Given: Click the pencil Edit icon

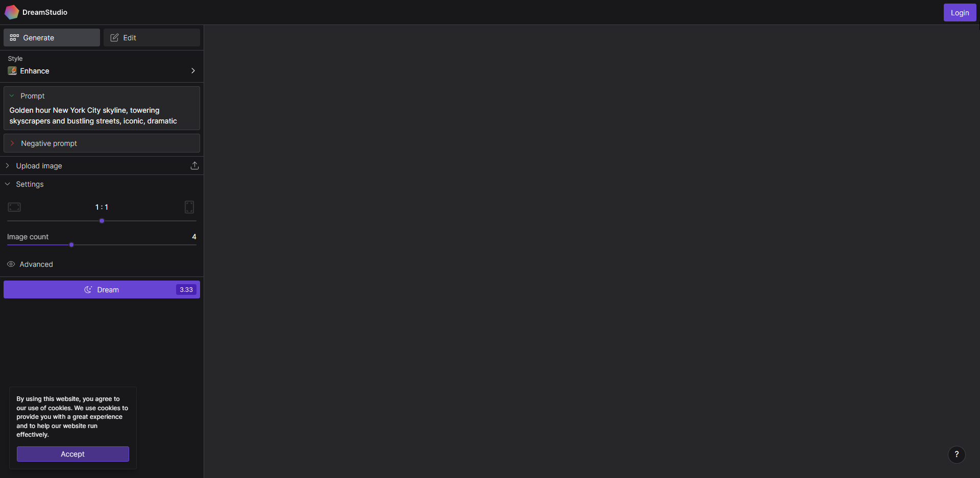Looking at the screenshot, I should (114, 38).
